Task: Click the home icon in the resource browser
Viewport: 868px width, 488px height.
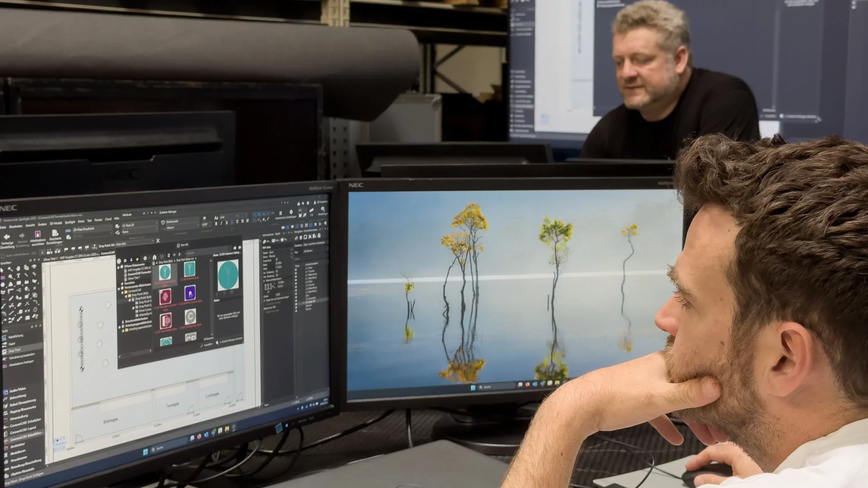Action: [154, 257]
